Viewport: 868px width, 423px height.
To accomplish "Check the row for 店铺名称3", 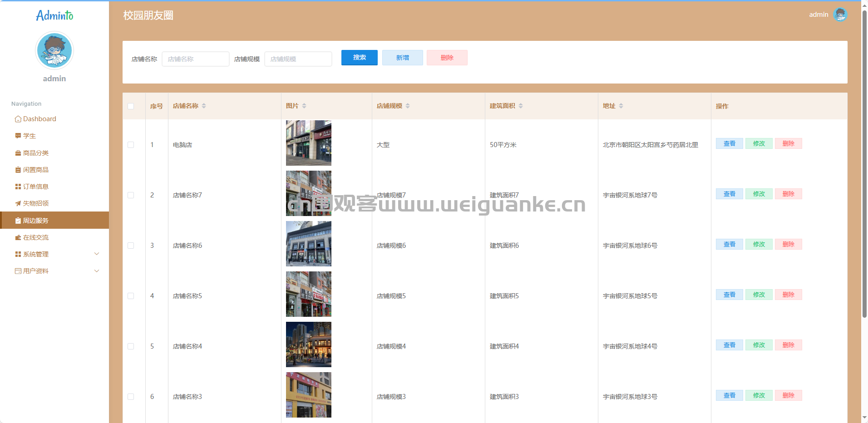I will tap(131, 397).
